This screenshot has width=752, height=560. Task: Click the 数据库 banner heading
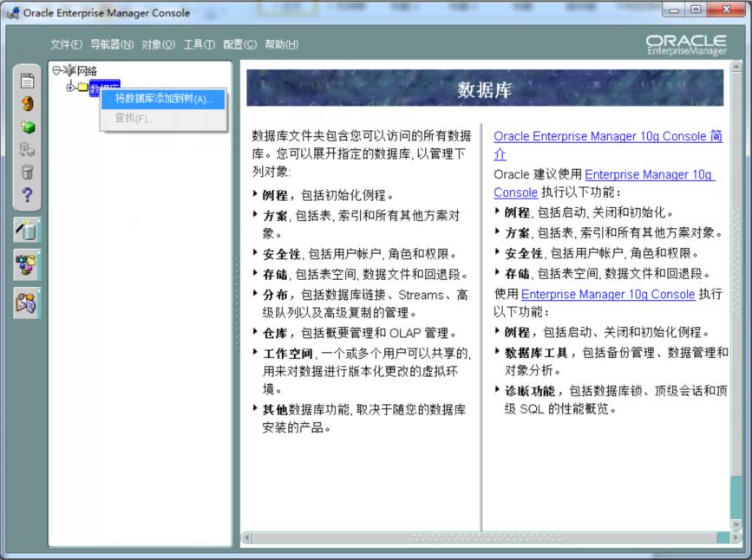485,89
